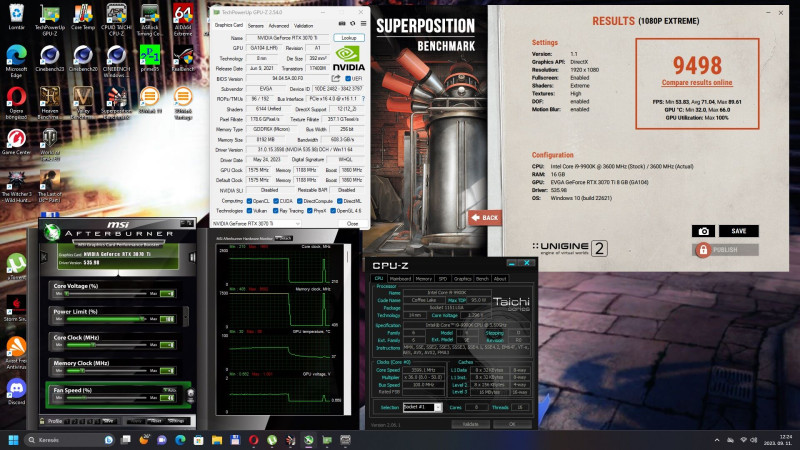The height and width of the screenshot is (450, 800).
Task: Open Valley Benchmark desktop shortcut
Action: click(x=83, y=103)
